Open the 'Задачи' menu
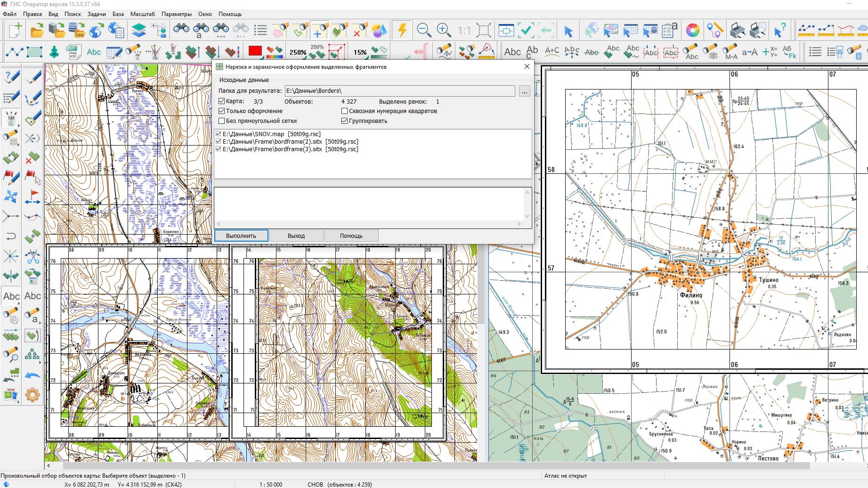 97,14
